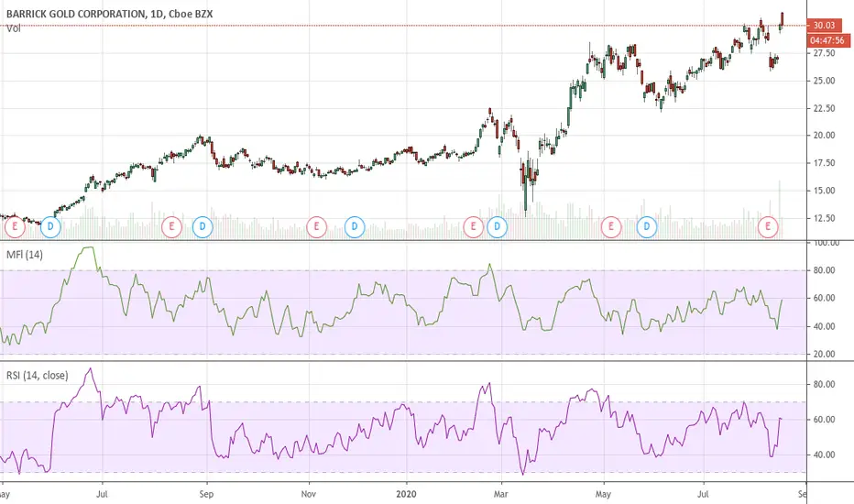Select the earnings marker E just after Nov
The width and height of the screenshot is (854, 504).
pyautogui.click(x=316, y=226)
